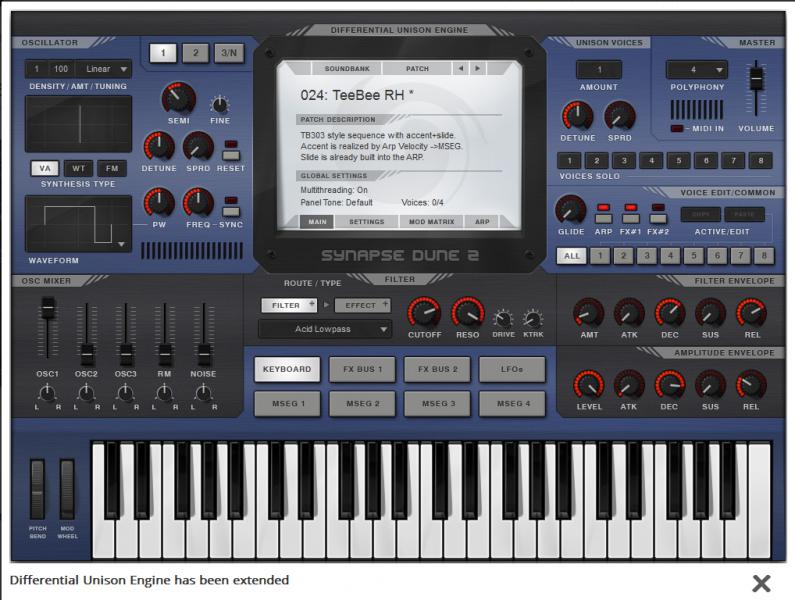Open the waveform selector dropdown
This screenshot has width=795, height=600.
pyautogui.click(x=121, y=244)
